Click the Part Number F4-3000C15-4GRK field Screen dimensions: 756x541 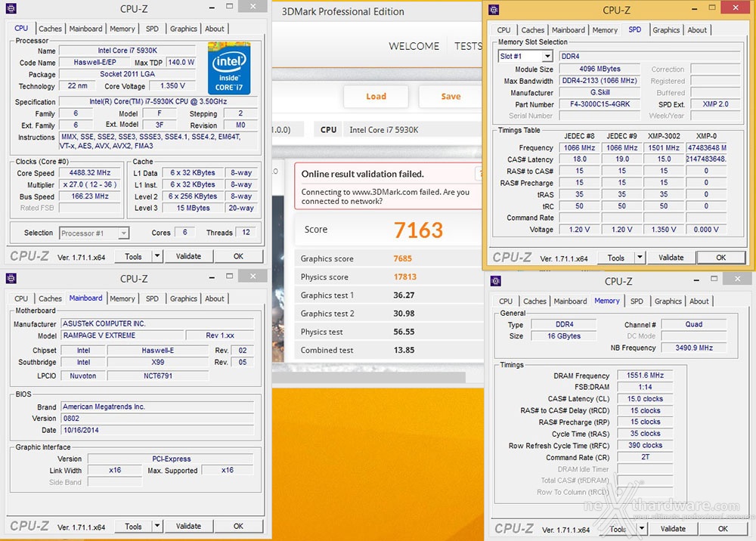600,104
